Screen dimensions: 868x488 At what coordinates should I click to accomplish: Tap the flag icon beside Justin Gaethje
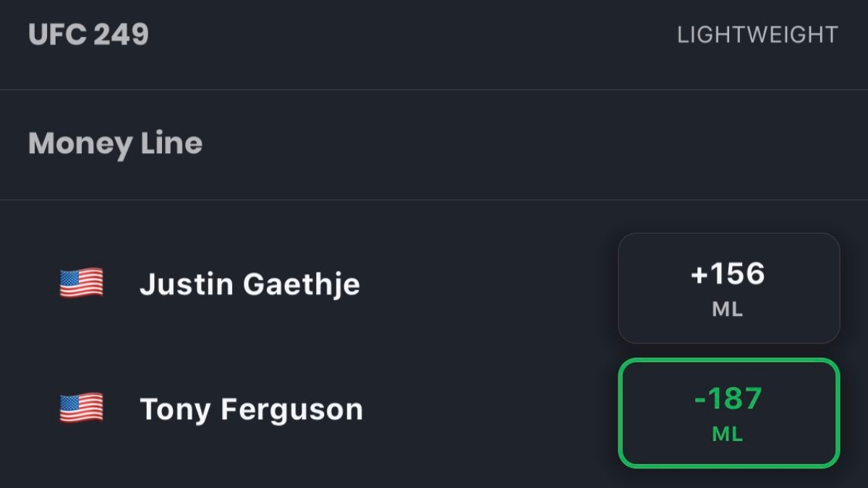click(81, 283)
